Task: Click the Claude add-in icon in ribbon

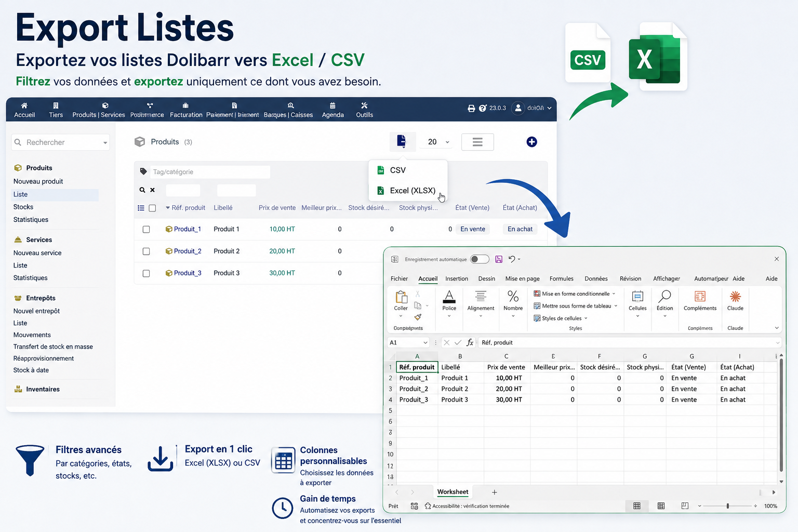Action: 735,297
